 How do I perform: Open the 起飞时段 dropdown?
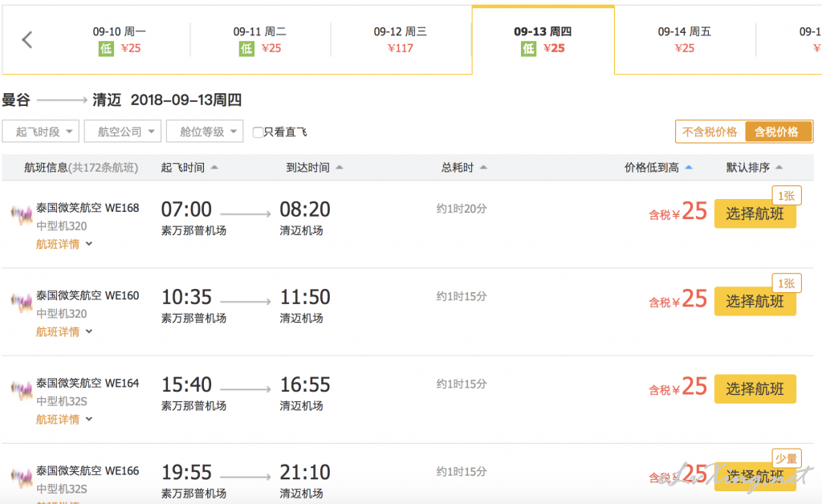coord(40,132)
